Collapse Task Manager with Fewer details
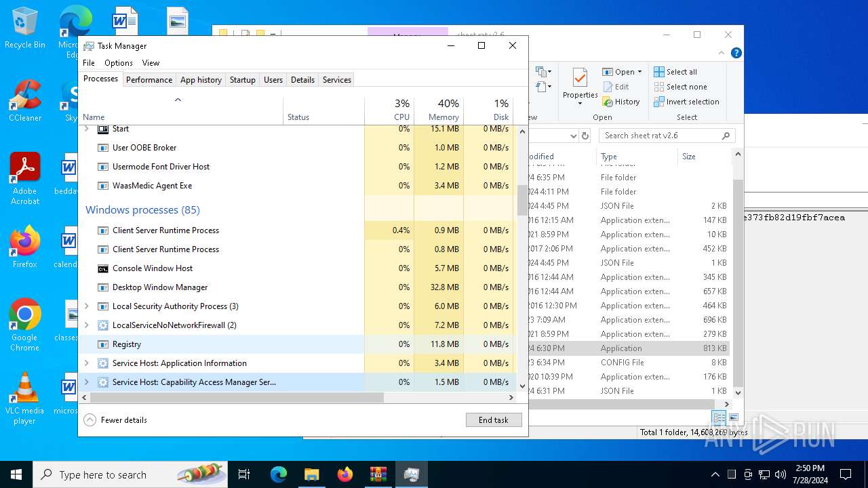 [x=115, y=420]
